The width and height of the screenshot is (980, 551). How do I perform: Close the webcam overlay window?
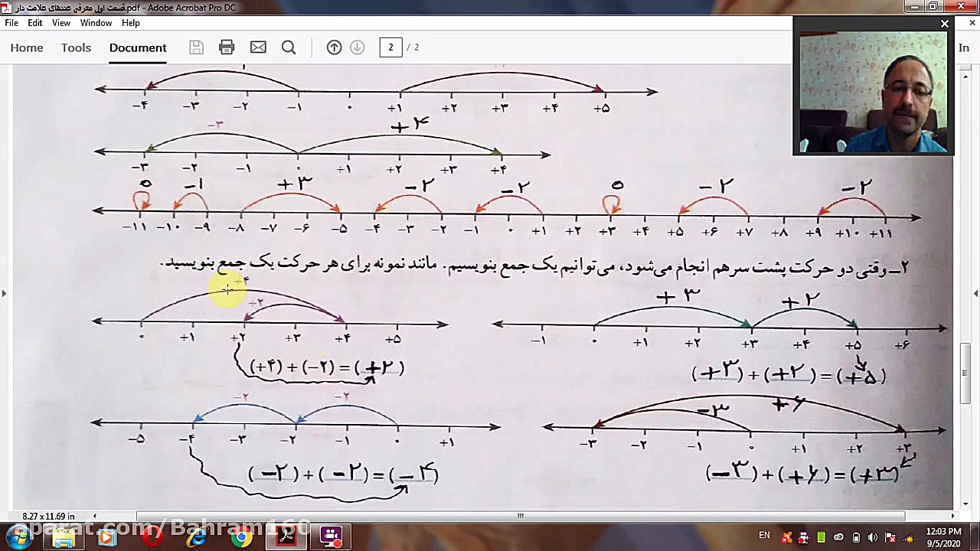[x=945, y=24]
